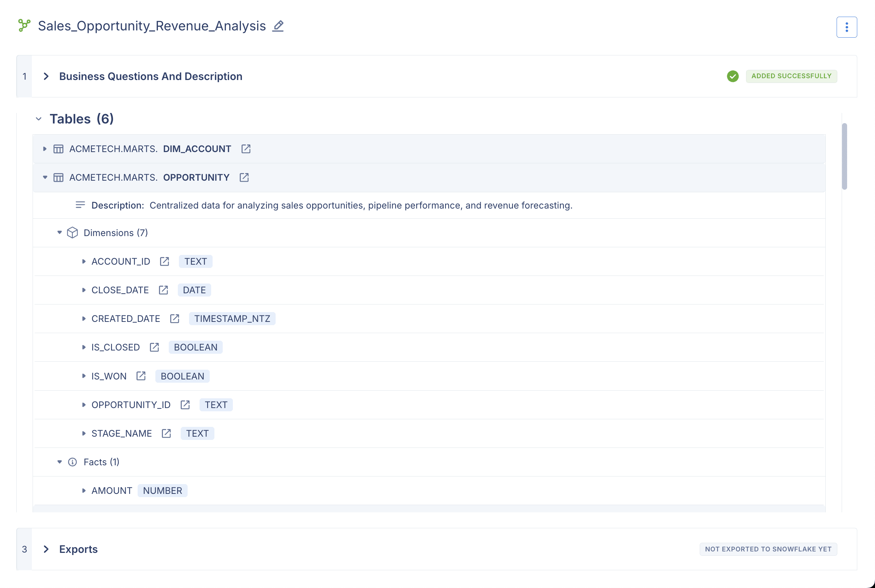Viewport: 875px width, 588px height.
Task: Click the edit pencil icon beside title
Action: pyautogui.click(x=278, y=26)
